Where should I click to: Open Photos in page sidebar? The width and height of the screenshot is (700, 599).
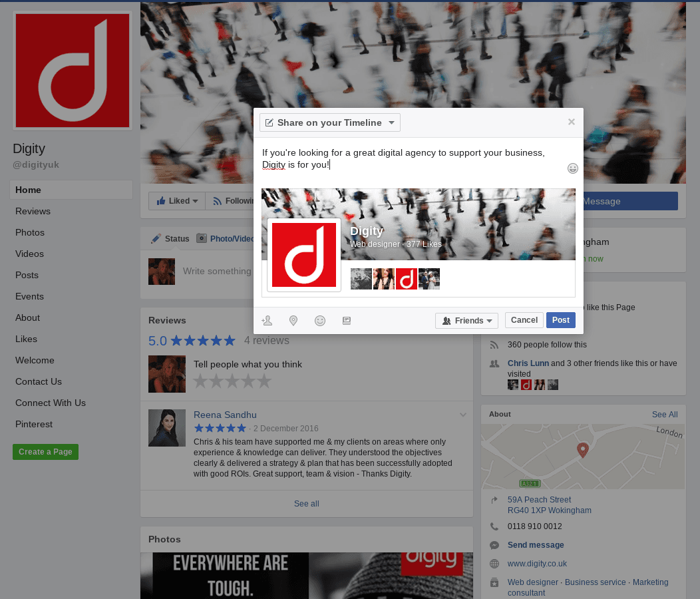[x=30, y=233]
